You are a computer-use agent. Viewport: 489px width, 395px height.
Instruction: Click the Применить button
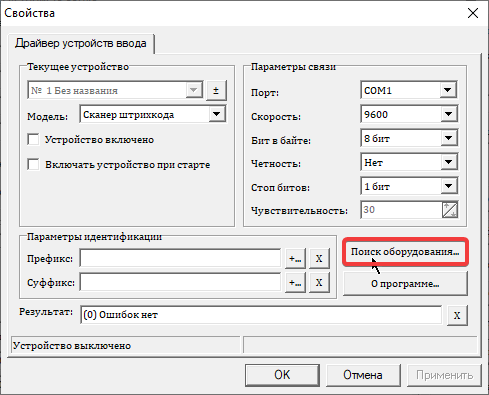[444, 375]
